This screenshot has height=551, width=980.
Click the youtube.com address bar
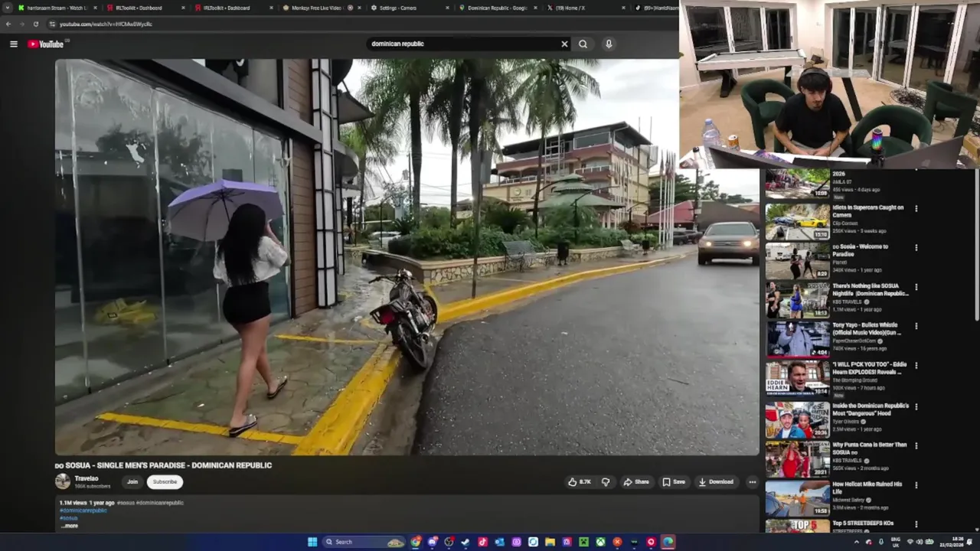(x=360, y=24)
